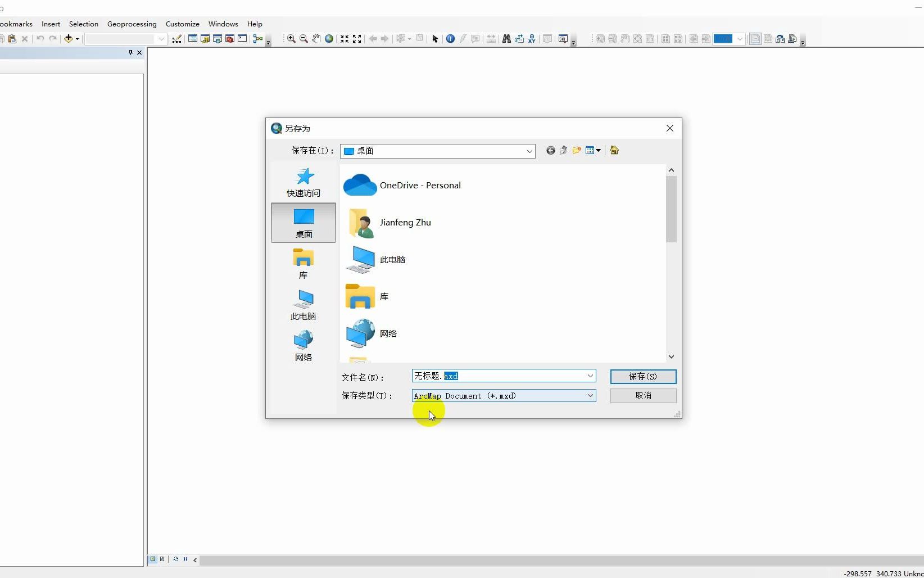Open the Table Of Contents window icon

(x=193, y=39)
